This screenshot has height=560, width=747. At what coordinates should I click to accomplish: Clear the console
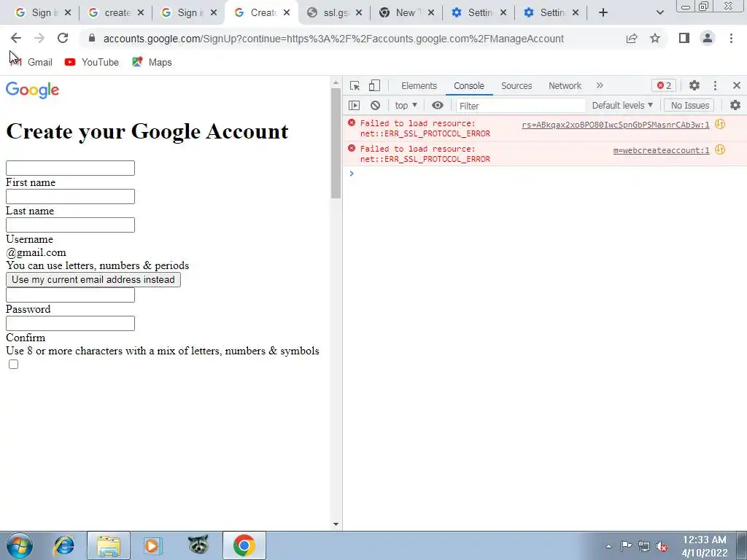tap(376, 105)
